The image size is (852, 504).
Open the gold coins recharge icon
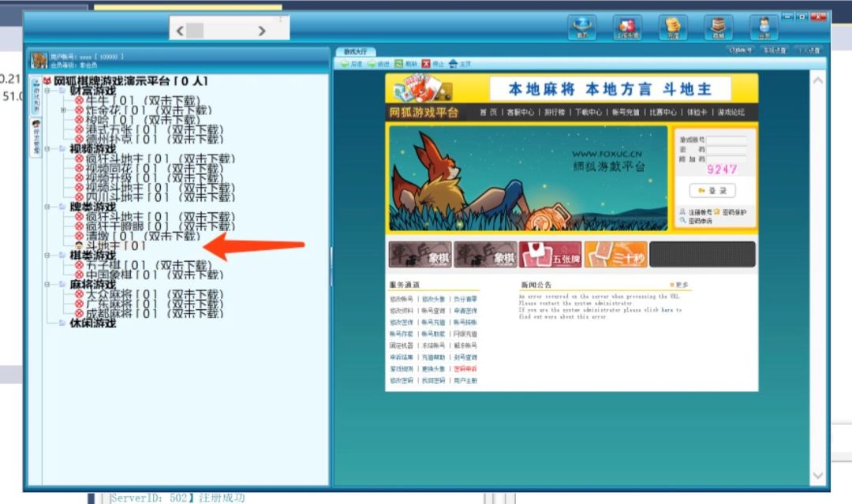pyautogui.click(x=673, y=27)
